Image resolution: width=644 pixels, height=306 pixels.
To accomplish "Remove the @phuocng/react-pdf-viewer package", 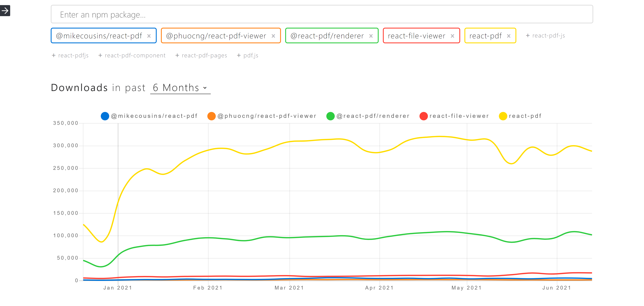I will click(x=273, y=36).
